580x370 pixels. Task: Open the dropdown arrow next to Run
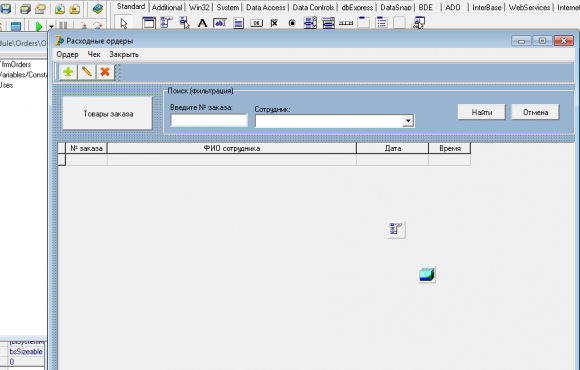coord(51,27)
